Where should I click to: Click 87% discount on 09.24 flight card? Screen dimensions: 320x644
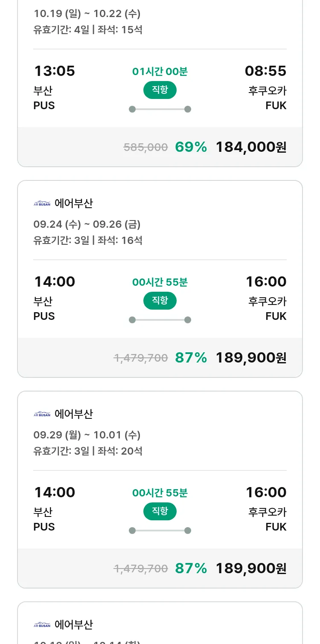point(191,358)
